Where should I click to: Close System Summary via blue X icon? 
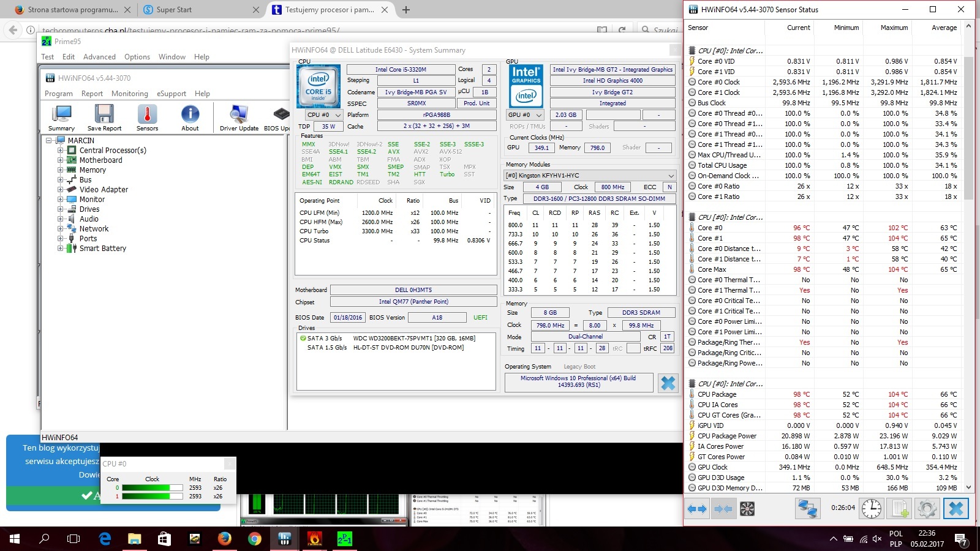click(x=668, y=383)
